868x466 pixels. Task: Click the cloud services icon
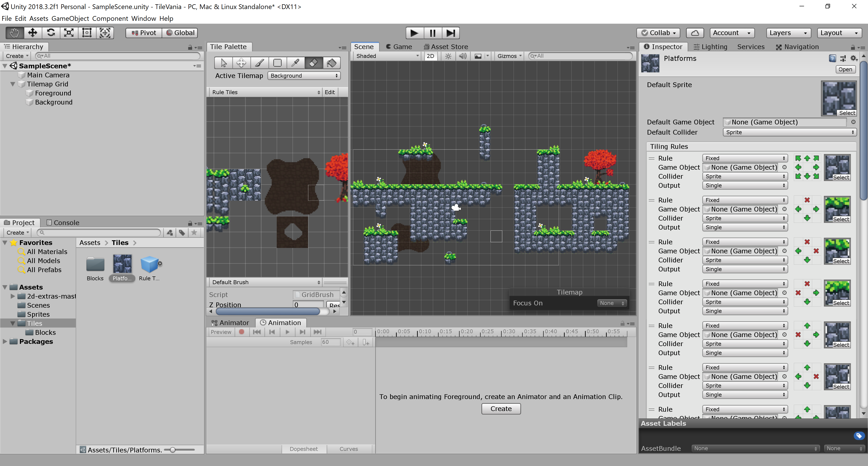point(695,33)
